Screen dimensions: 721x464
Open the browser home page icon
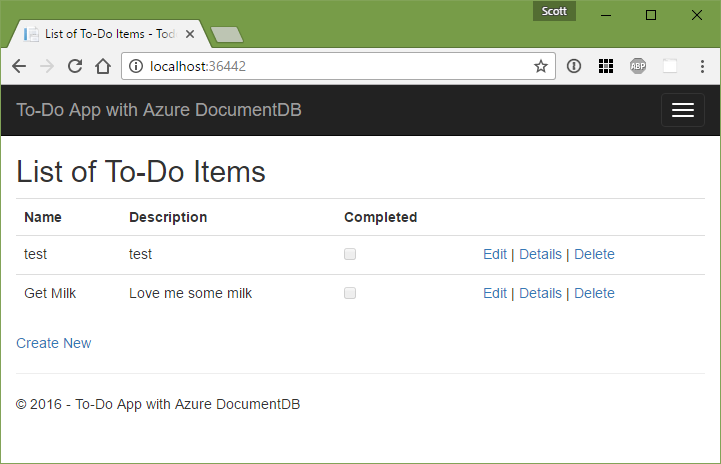103,66
